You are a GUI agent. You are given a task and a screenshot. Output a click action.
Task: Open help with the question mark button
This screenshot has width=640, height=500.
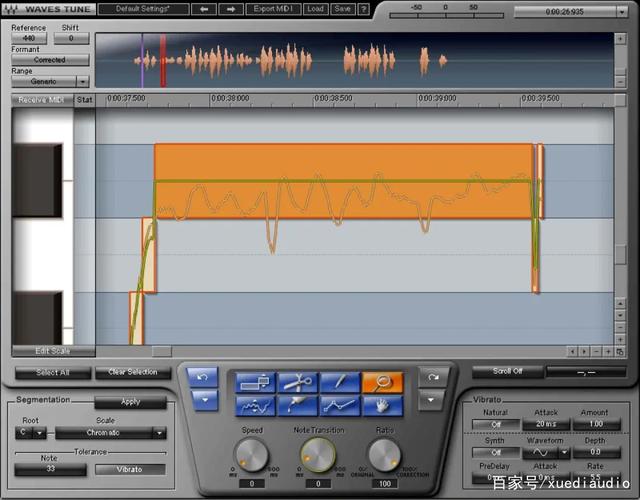coord(364,9)
